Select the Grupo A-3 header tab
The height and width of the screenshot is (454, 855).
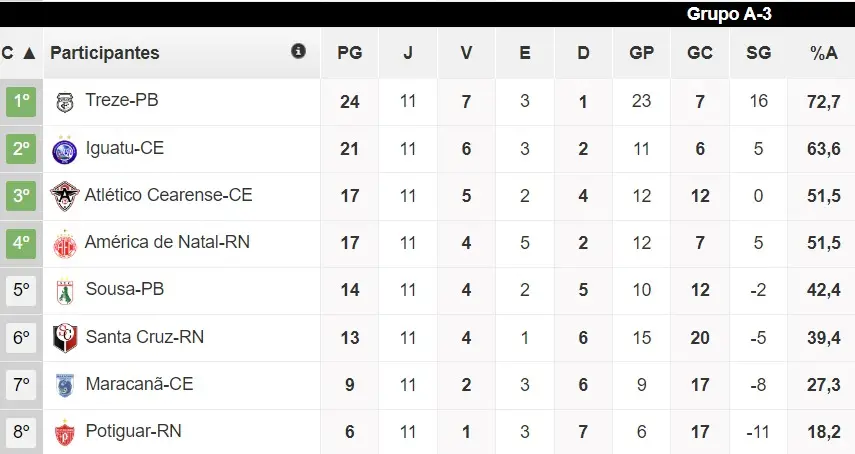[x=729, y=14]
